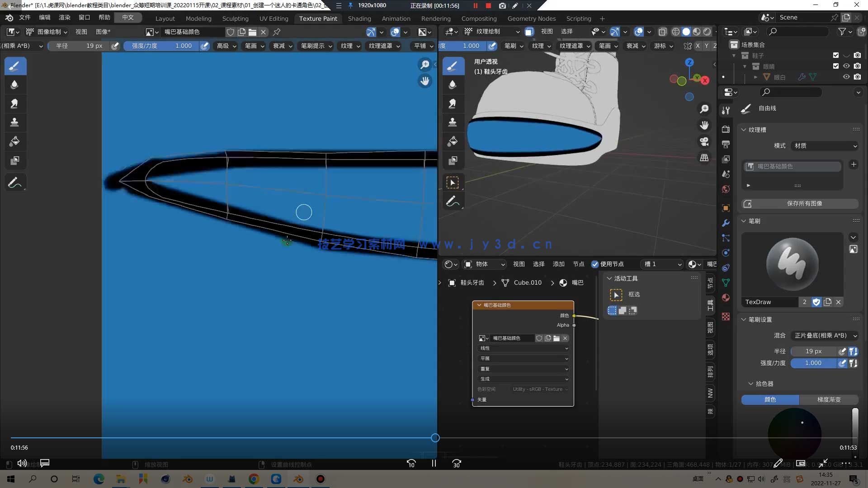The width and height of the screenshot is (868, 488).
Task: Toggle perspective/orthographic grid icon
Action: click(704, 158)
